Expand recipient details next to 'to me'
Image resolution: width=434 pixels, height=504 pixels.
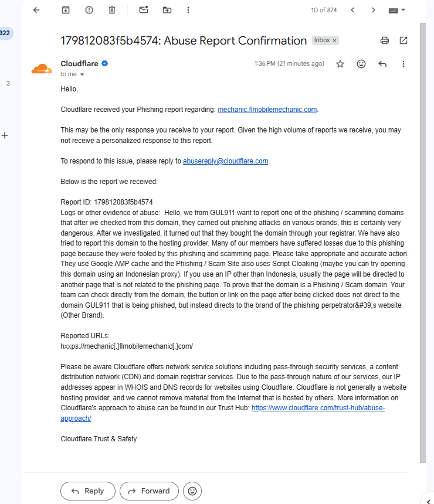point(82,74)
